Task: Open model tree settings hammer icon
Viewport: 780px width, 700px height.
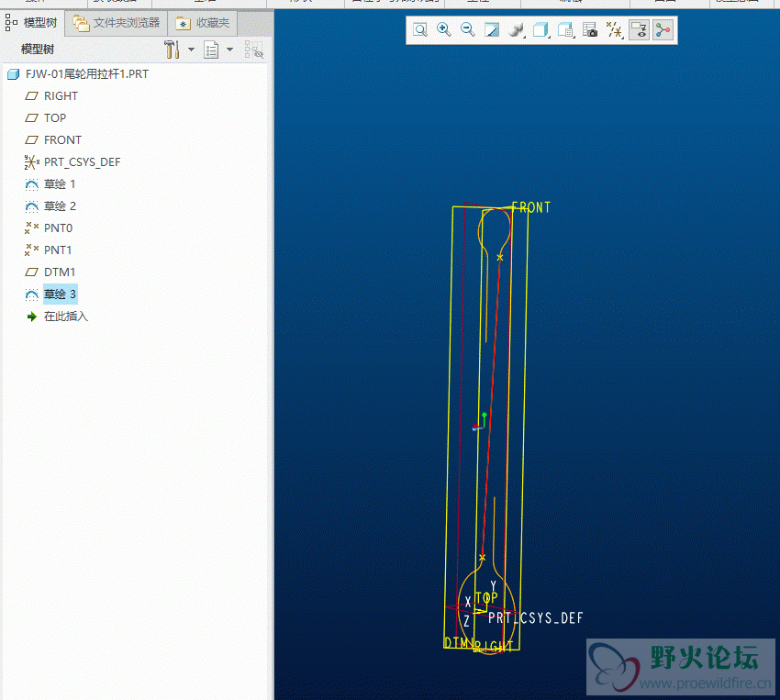Action: pyautogui.click(x=173, y=50)
